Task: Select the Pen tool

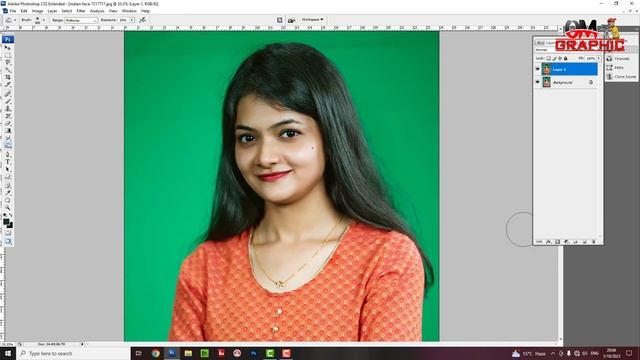Action: pyautogui.click(x=8, y=155)
